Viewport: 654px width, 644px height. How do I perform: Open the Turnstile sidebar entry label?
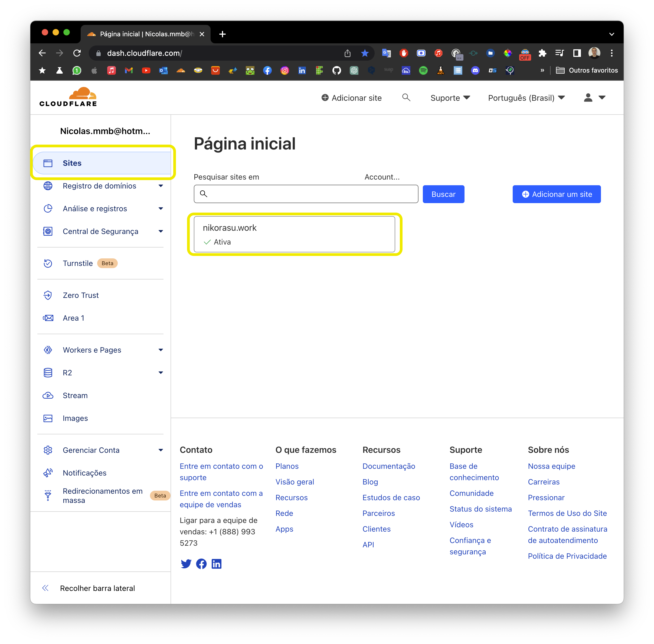[77, 263]
